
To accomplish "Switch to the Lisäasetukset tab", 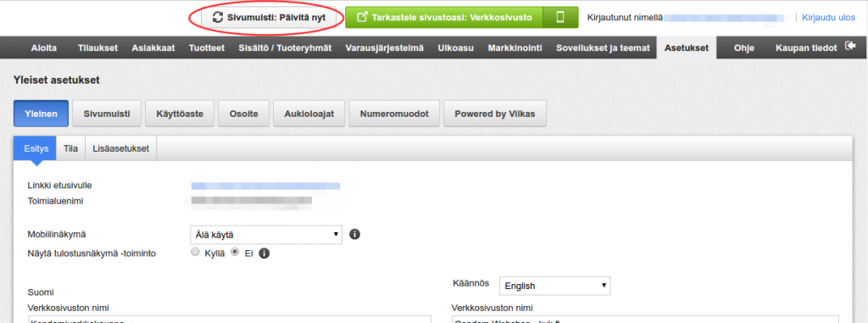I will click(120, 148).
